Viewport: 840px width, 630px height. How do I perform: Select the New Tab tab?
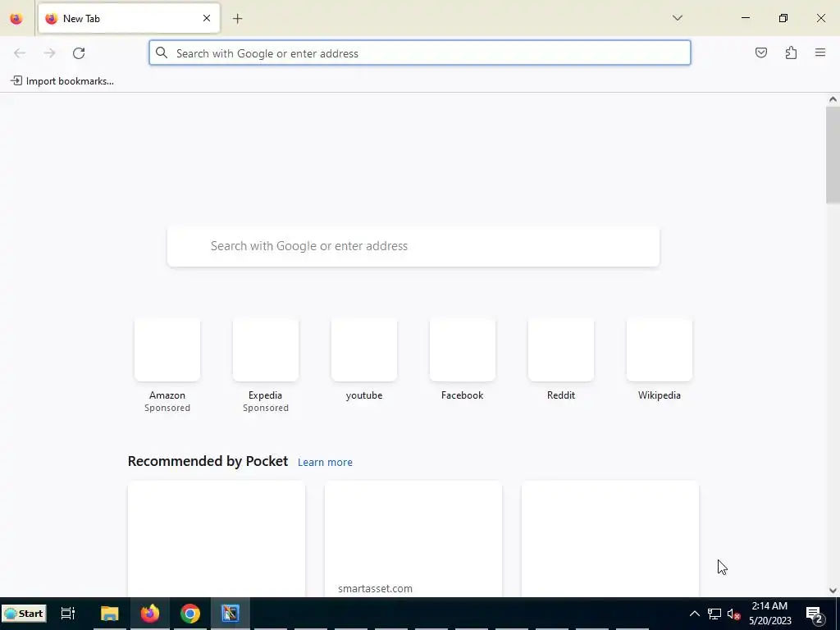click(x=129, y=18)
